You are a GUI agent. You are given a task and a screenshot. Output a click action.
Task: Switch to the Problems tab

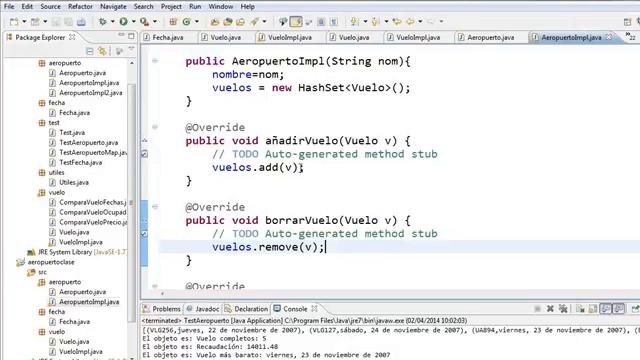162,309
